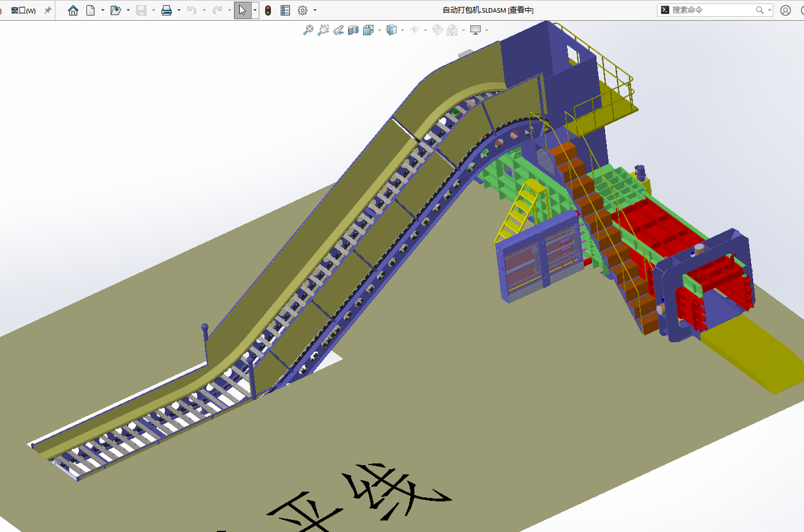Click the Display Style cube icon
The image size is (804, 532).
(x=392, y=29)
